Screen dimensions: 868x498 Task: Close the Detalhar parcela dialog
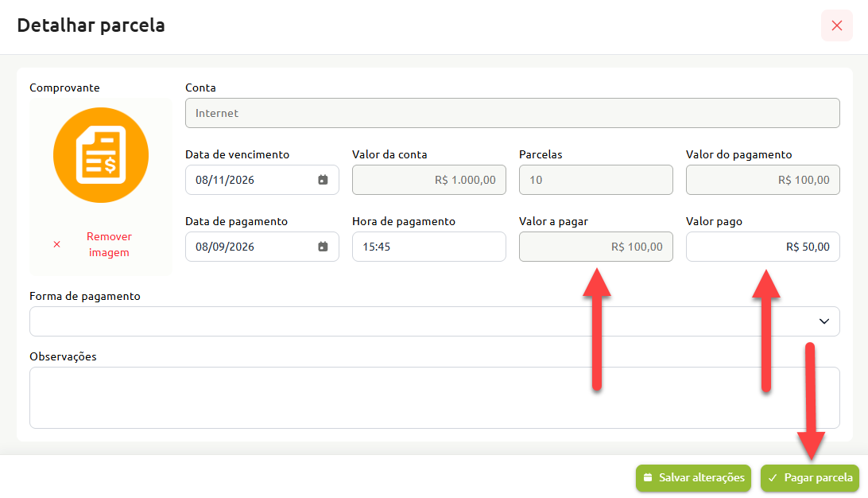pos(836,25)
